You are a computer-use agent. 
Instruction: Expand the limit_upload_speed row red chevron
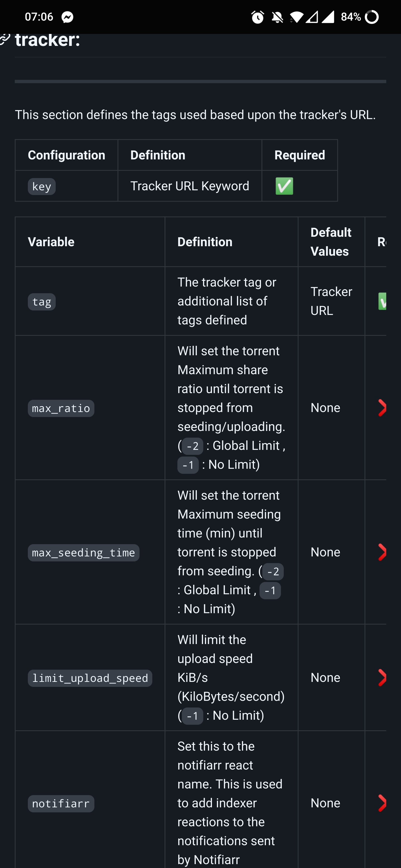pos(383,678)
